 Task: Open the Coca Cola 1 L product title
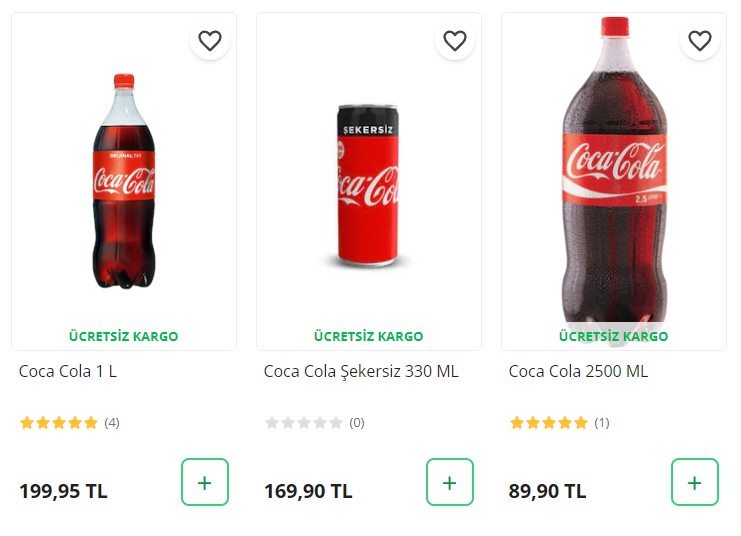coord(68,371)
